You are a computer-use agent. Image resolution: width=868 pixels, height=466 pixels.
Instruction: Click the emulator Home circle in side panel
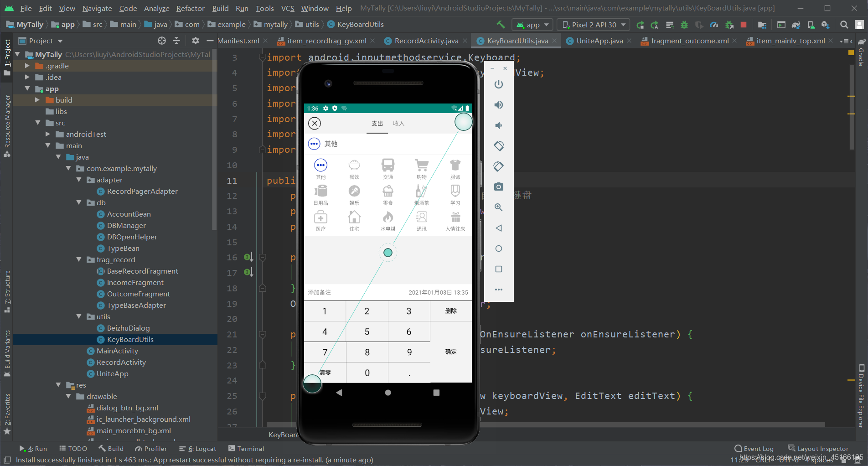pyautogui.click(x=499, y=249)
